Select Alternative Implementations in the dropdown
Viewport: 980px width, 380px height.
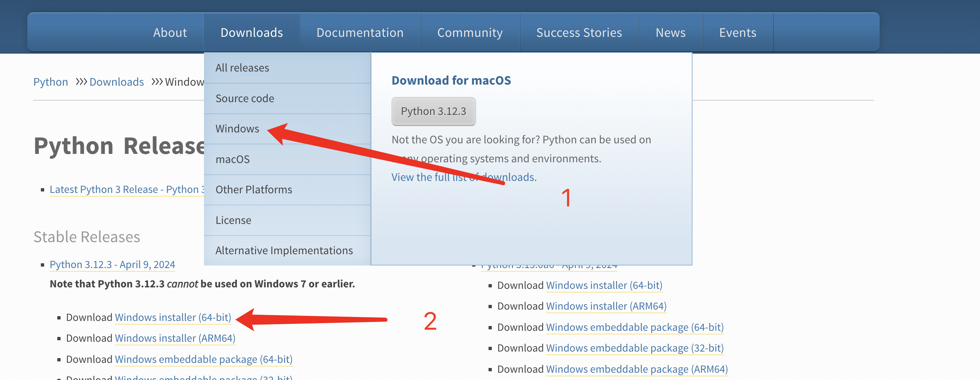pyautogui.click(x=287, y=250)
